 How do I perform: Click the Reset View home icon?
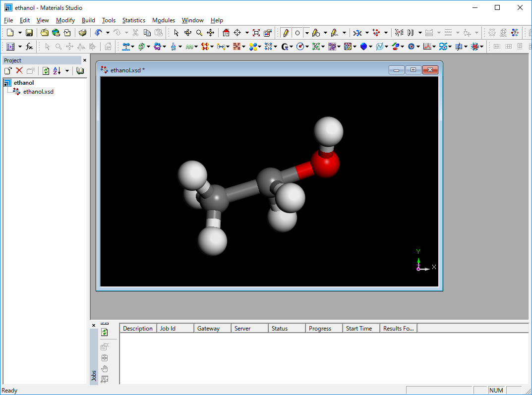pyautogui.click(x=226, y=33)
